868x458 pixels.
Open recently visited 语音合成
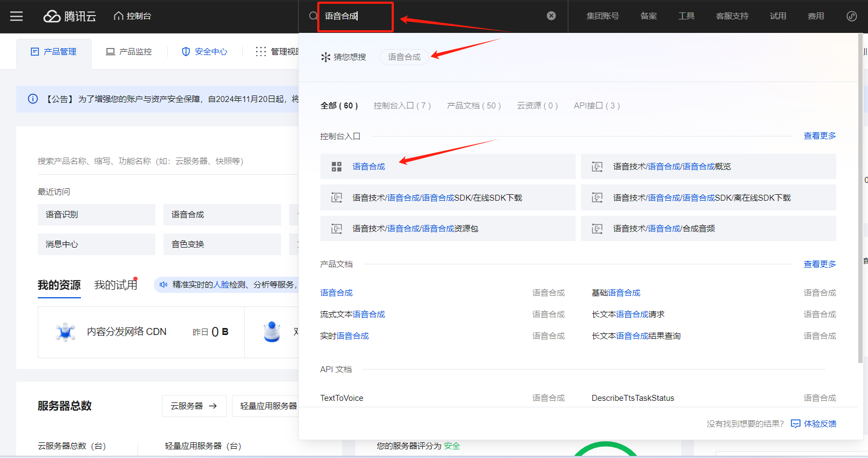[222, 215]
